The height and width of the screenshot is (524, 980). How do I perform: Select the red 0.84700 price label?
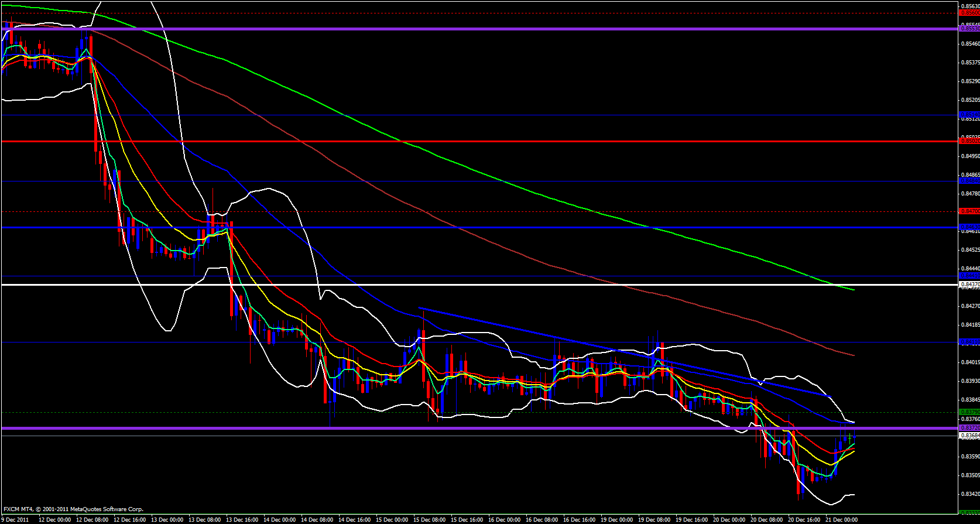[969, 211]
